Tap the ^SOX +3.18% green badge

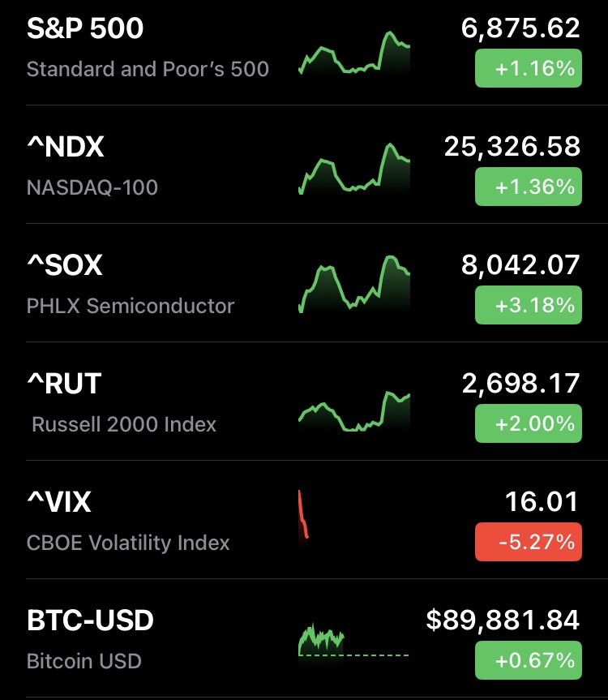528,306
